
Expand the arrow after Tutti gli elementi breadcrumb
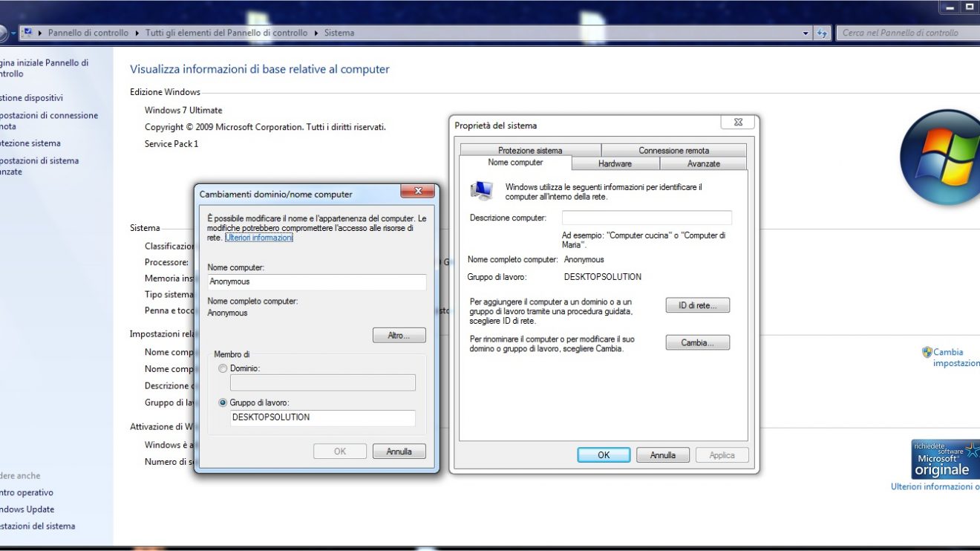pos(316,33)
